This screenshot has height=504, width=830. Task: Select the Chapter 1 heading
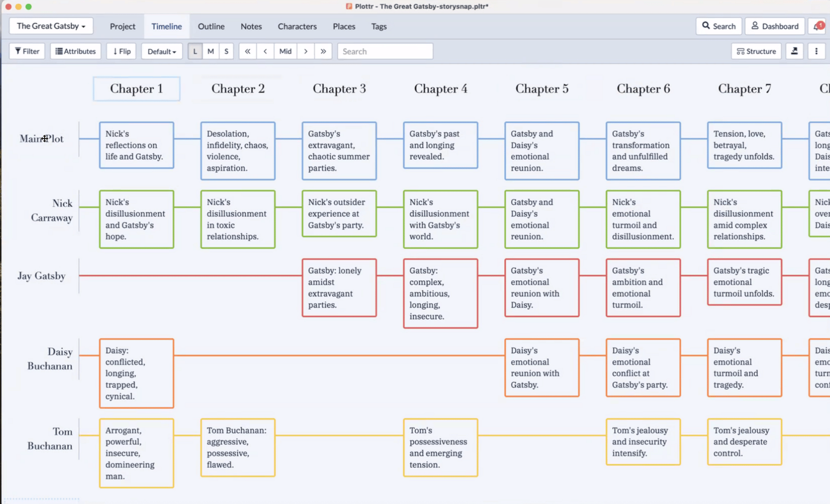click(x=136, y=89)
